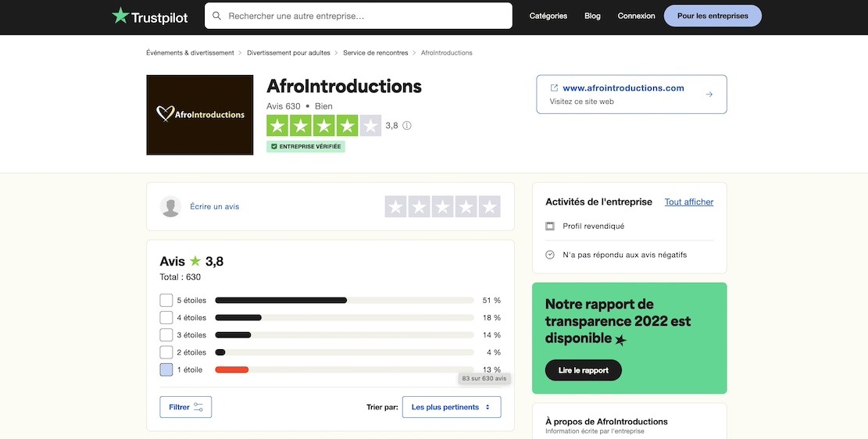Click the Profil revendiqué text
The height and width of the screenshot is (439, 868).
594,226
